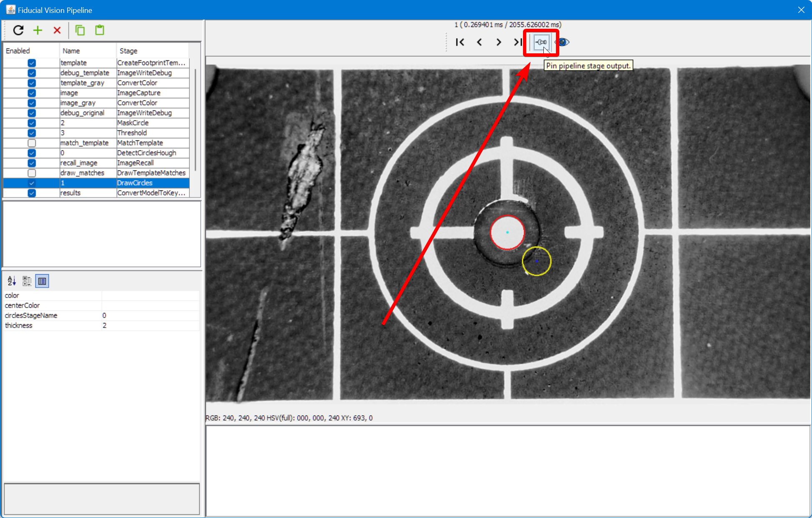The image size is (812, 518).
Task: Disable the DrawCircles stage checkbox
Action: tap(32, 183)
